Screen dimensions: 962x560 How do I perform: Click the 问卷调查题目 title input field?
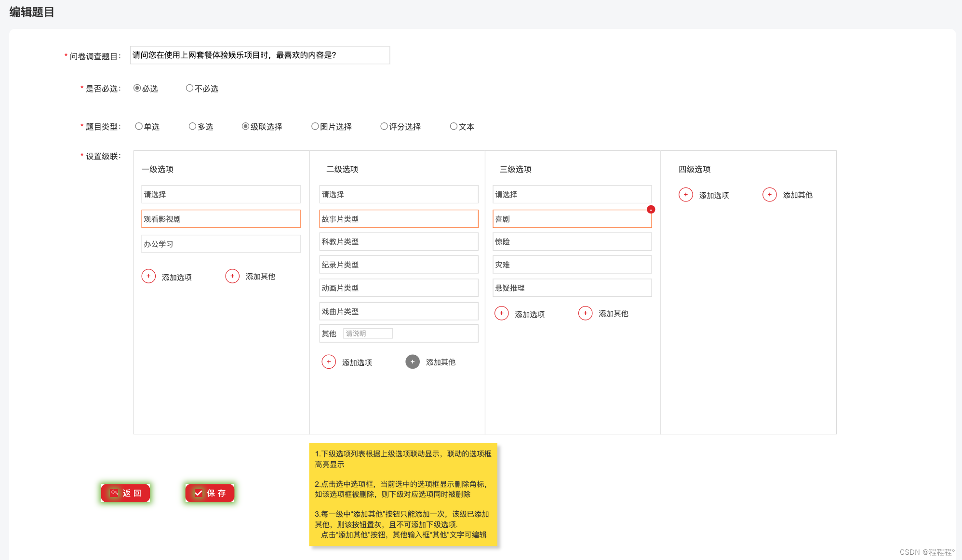(x=260, y=55)
